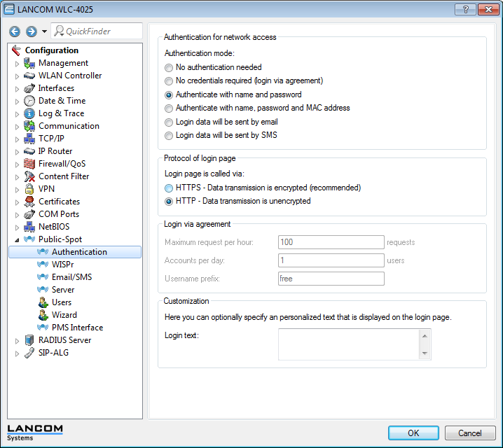The width and height of the screenshot is (503, 448).
Task: Click the Date & Time clock icon
Action: pyautogui.click(x=29, y=101)
